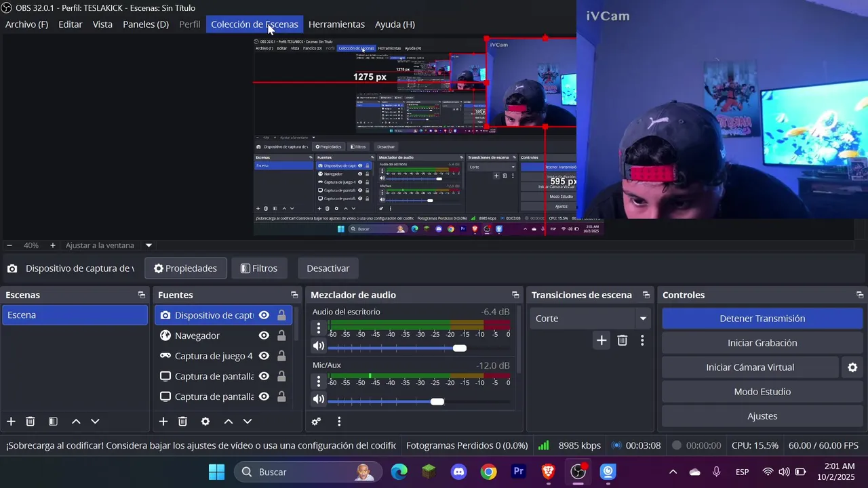Click Desactivar button for source
Image resolution: width=868 pixels, height=488 pixels.
point(328,268)
